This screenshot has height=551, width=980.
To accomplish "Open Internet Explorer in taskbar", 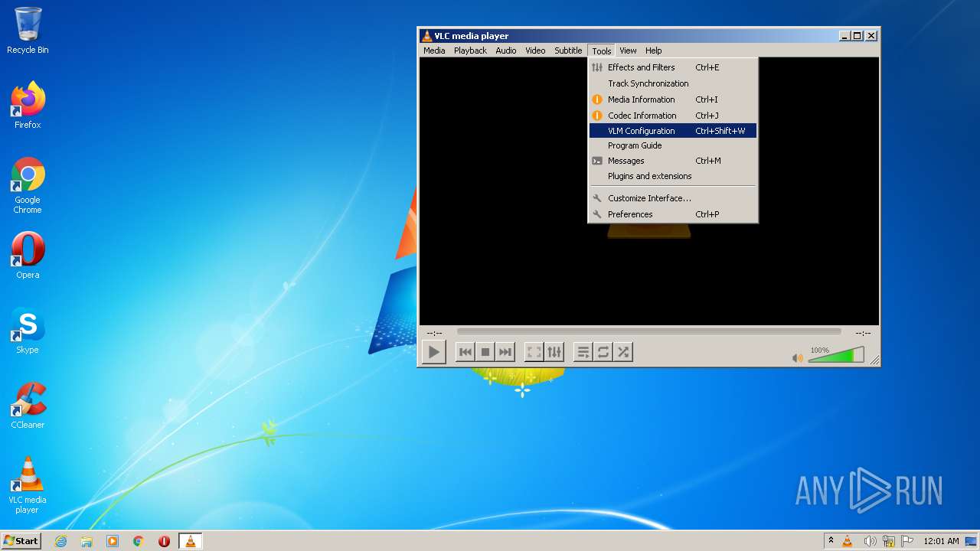I will click(x=60, y=541).
